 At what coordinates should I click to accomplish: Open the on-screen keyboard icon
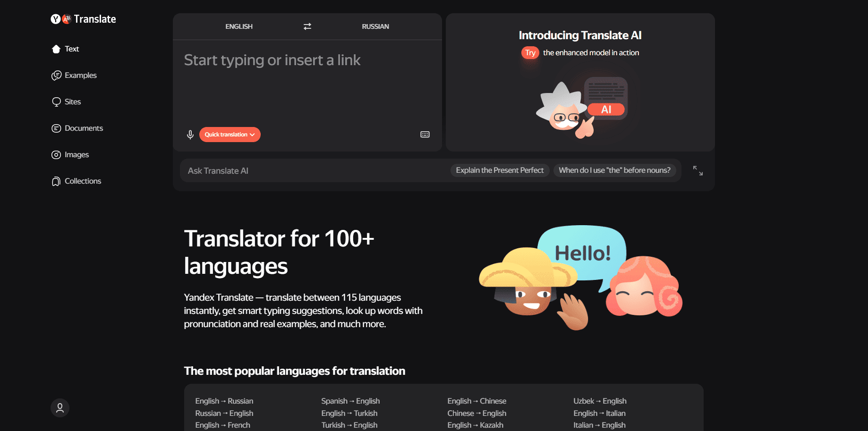click(x=425, y=135)
